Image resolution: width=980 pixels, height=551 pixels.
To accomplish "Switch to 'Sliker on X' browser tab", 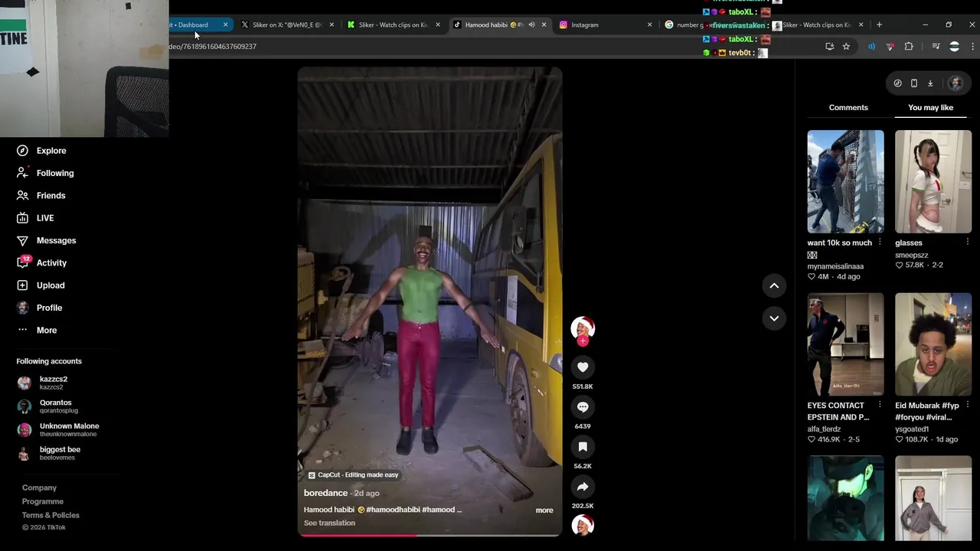I will [286, 24].
